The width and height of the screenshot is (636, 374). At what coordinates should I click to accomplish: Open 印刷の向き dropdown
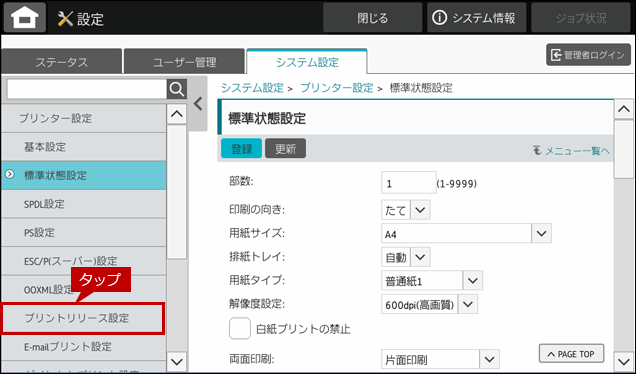pyautogui.click(x=406, y=210)
